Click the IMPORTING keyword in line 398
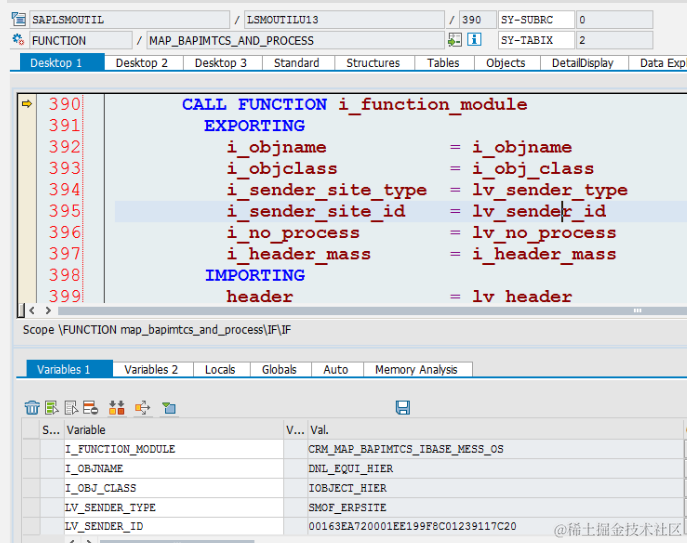 255,275
